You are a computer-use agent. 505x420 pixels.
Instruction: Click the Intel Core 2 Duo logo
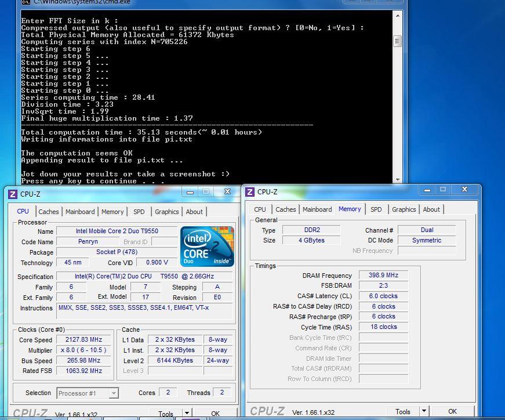[207, 247]
